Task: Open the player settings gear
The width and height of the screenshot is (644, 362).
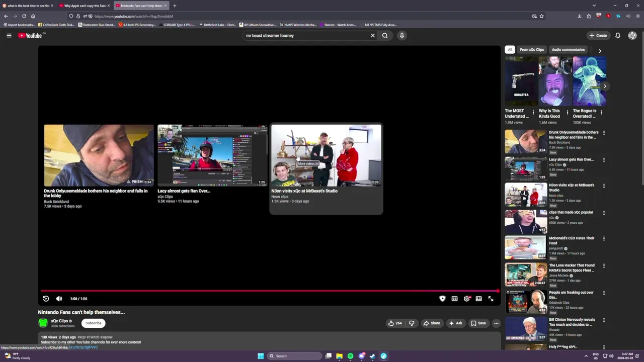Action: (x=467, y=299)
